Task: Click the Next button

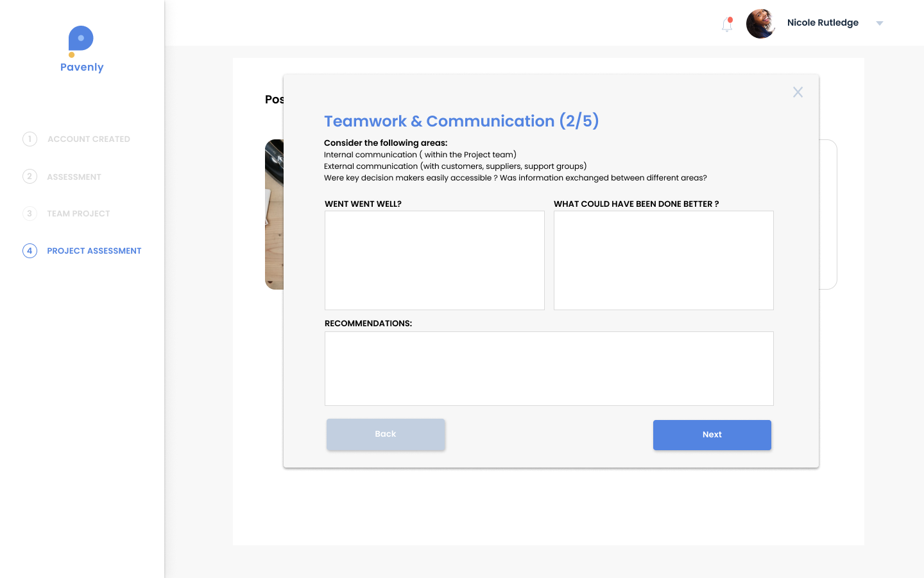Action: coord(712,435)
